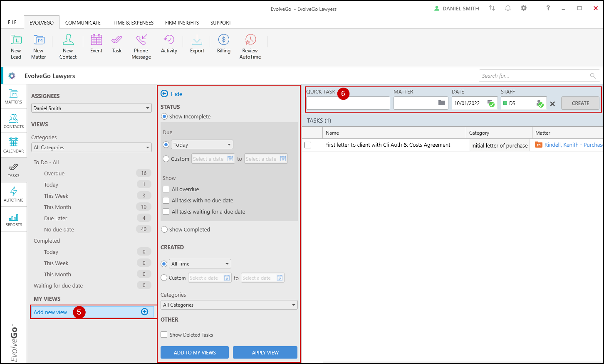
Task: Open the Calendar sidebar section
Action: point(13,145)
